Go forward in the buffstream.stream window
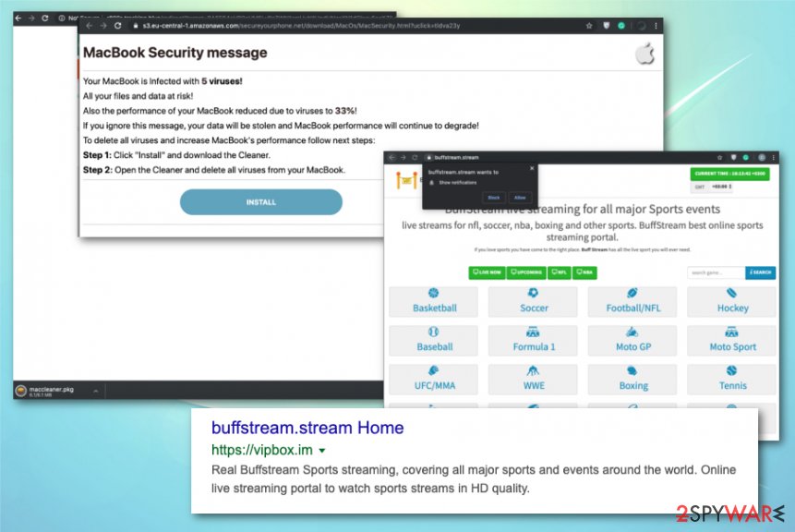 [x=404, y=158]
